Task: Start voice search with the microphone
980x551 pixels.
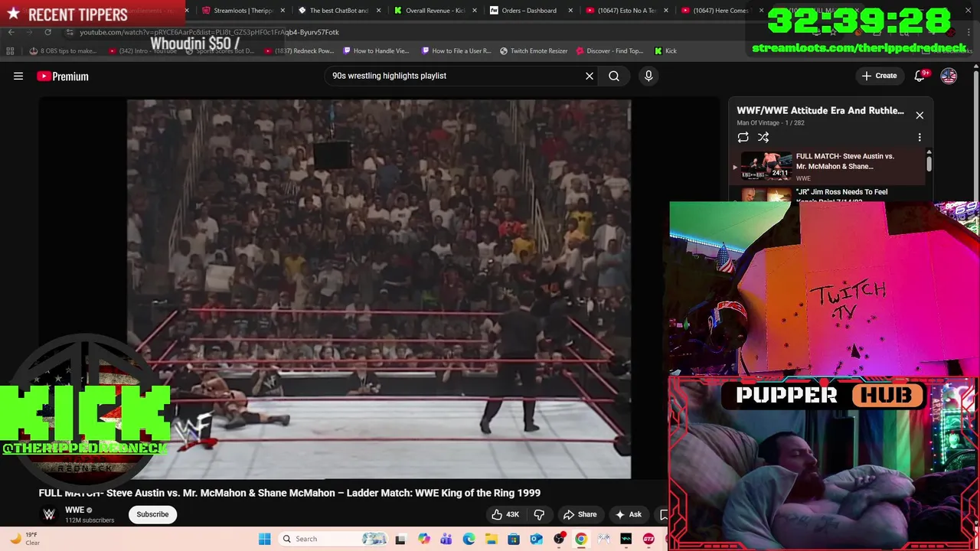Action: tap(648, 76)
